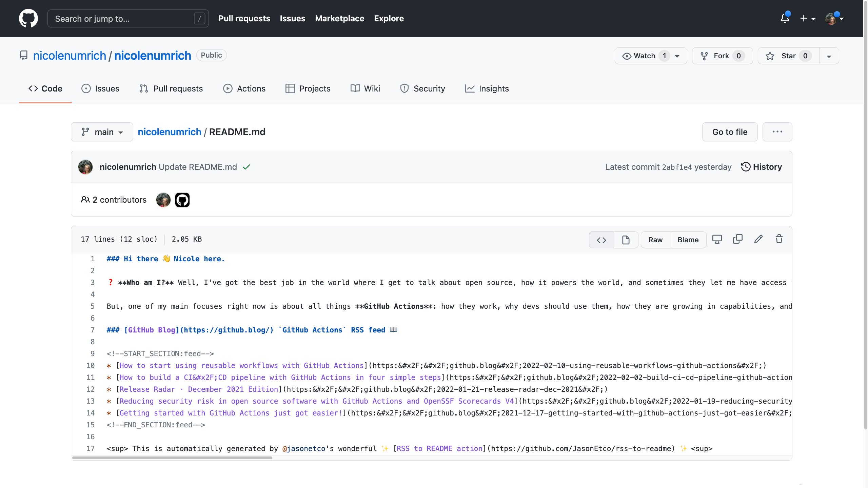This screenshot has width=868, height=488.
Task: Click the horizontal code scrollbar
Action: [x=172, y=457]
